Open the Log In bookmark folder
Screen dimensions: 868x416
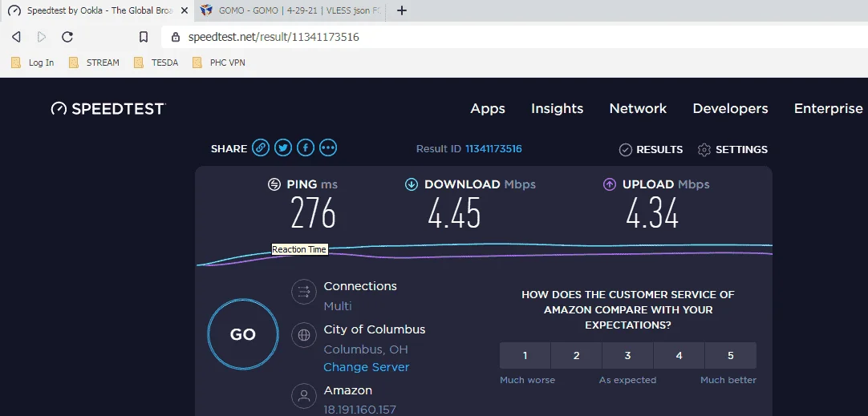point(33,63)
